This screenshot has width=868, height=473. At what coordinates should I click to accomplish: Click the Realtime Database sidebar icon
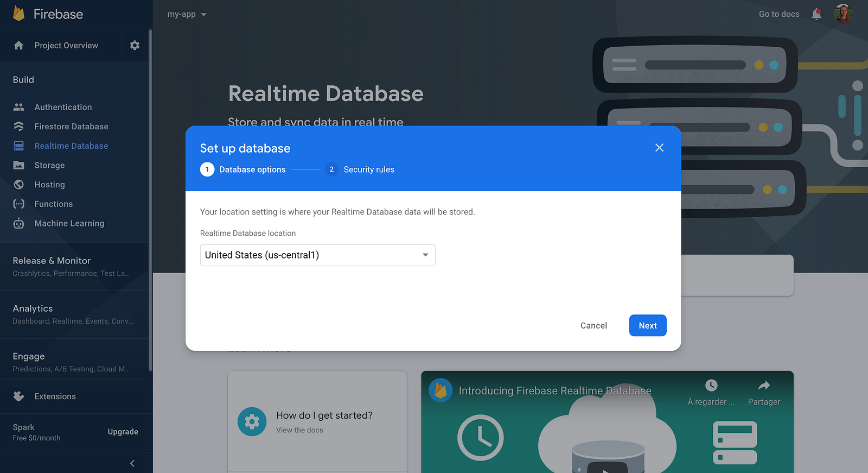click(18, 146)
